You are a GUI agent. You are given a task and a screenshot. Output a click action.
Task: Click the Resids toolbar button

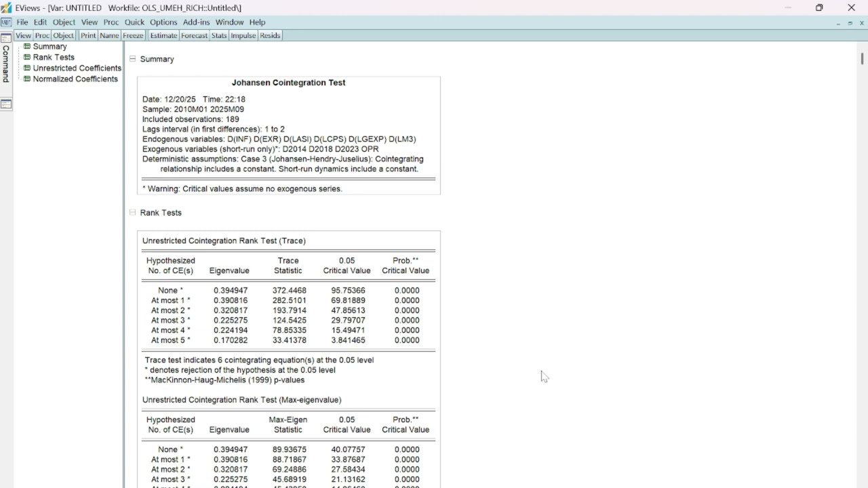click(270, 35)
